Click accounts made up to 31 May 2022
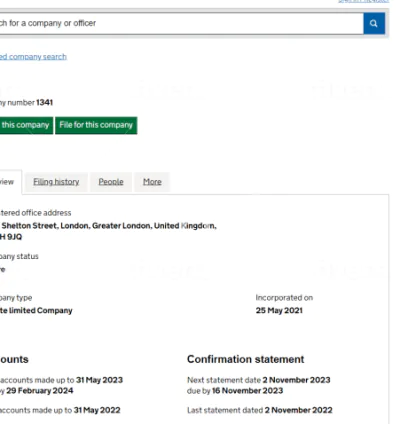Screen dimensions: 400x424 (x=97, y=410)
